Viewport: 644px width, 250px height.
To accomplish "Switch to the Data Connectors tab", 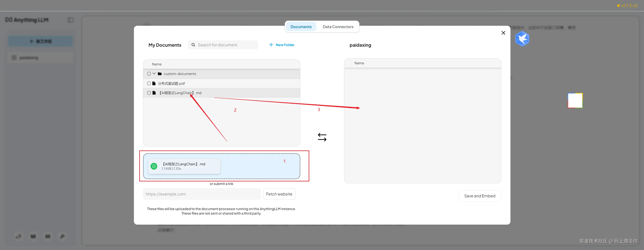I will coord(338,27).
